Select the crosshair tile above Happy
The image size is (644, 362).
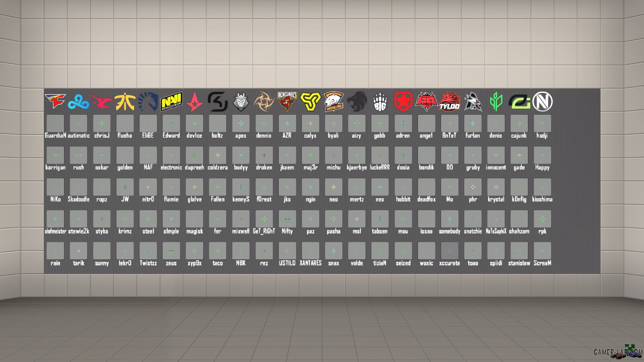point(542,155)
